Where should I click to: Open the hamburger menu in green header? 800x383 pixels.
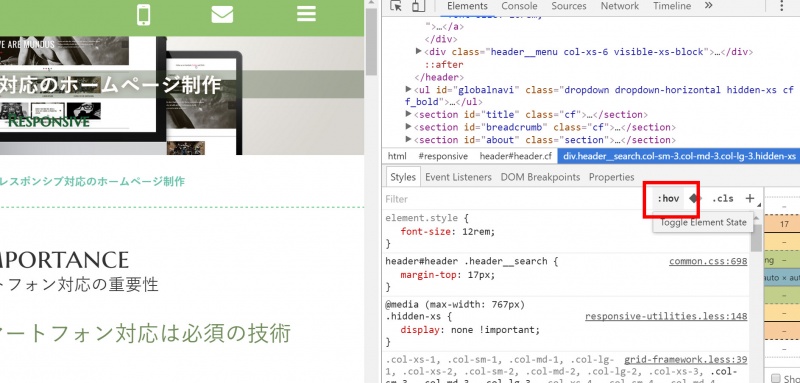click(x=306, y=14)
